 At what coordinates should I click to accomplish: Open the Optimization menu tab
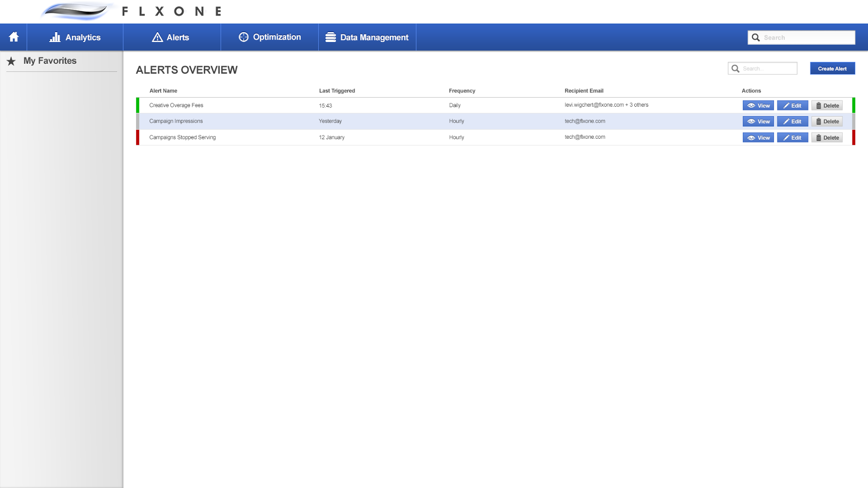[x=269, y=37]
